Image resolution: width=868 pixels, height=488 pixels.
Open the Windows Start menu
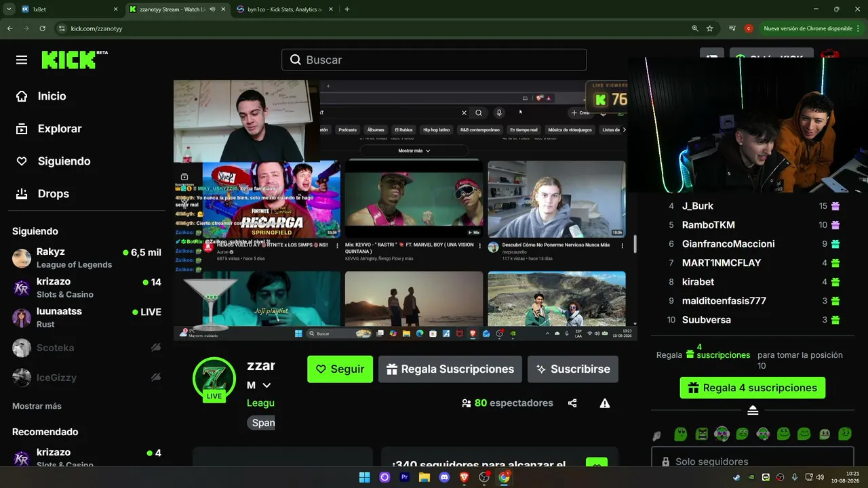tap(364, 477)
